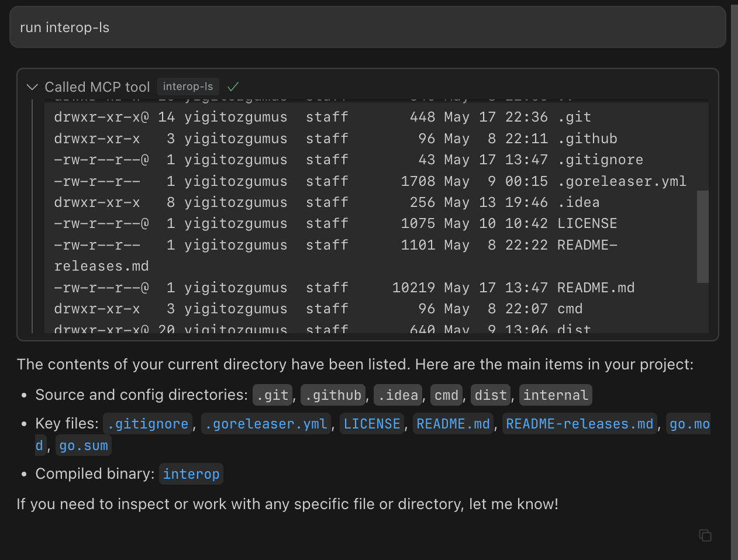Open the go.mod file link
This screenshot has height=560, width=738.
pos(689,424)
